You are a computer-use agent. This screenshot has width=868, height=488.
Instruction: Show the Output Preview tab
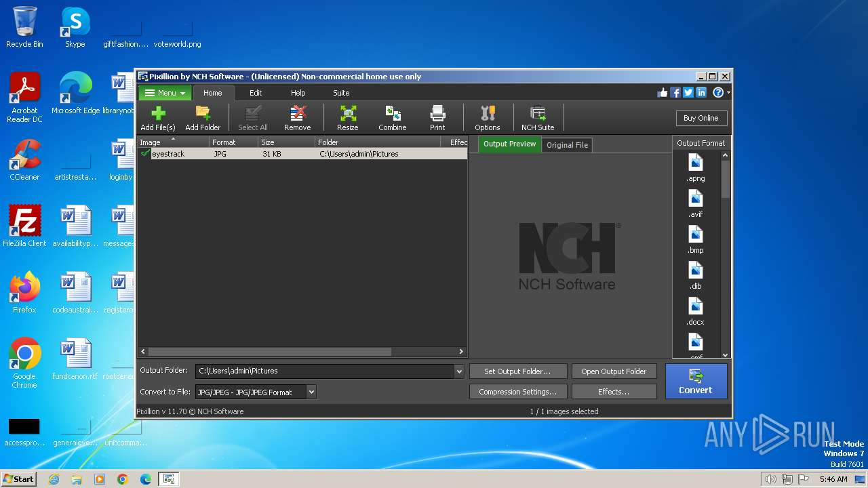[510, 144]
